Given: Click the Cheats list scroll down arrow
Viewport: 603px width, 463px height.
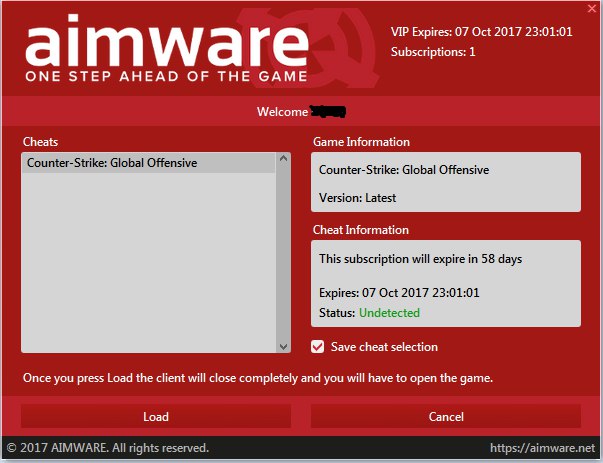Looking at the screenshot, I should click(283, 346).
